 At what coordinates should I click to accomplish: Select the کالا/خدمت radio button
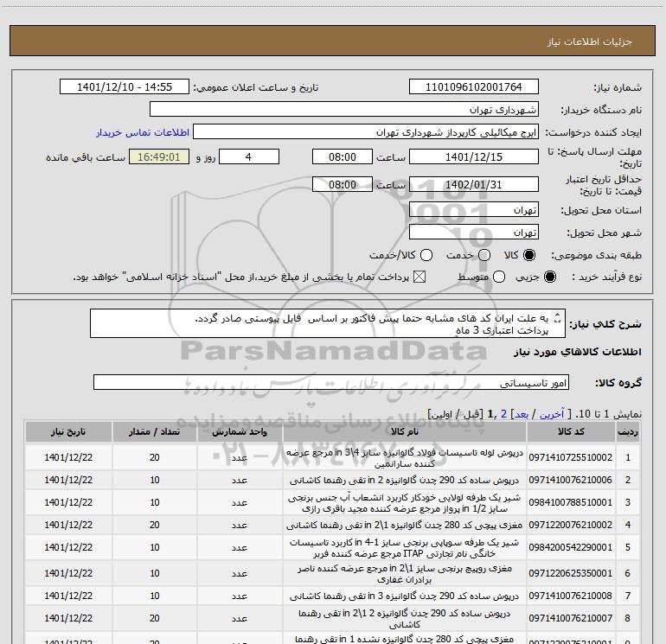(426, 255)
